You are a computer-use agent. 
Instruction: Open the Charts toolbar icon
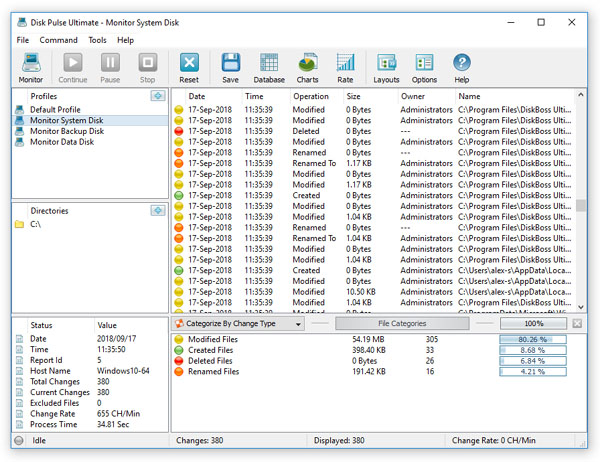tap(308, 63)
